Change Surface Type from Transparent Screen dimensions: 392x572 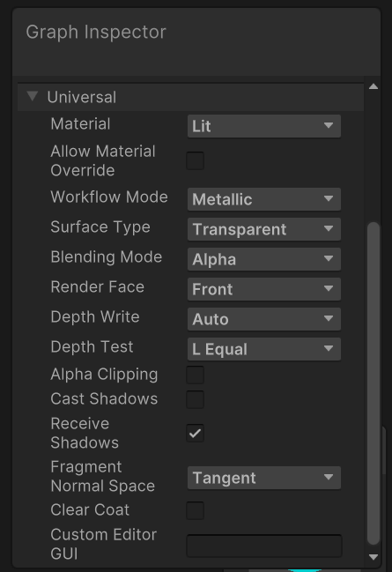click(x=264, y=229)
